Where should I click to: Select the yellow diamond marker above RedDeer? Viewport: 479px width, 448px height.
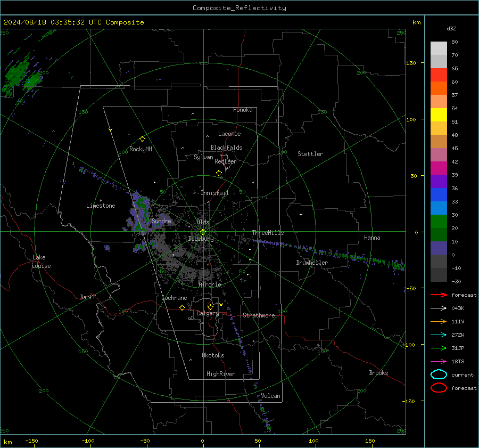[219, 173]
